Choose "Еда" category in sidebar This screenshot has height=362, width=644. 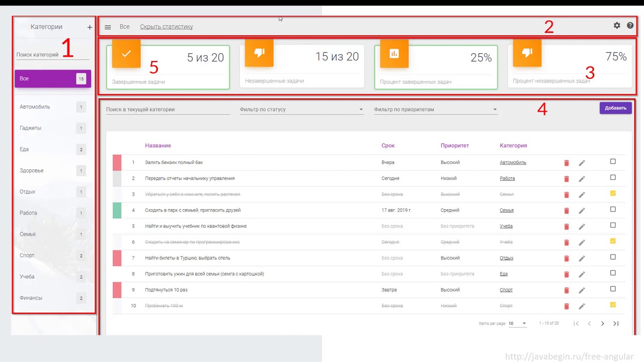(53, 149)
